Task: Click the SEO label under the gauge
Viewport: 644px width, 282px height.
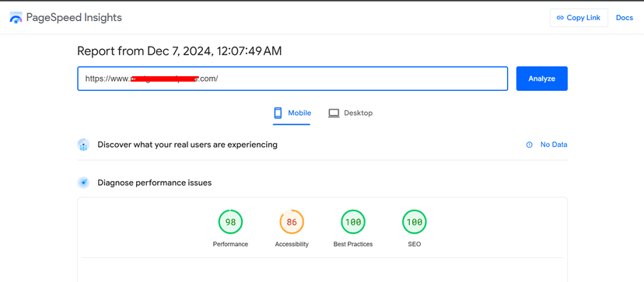Action: (415, 244)
